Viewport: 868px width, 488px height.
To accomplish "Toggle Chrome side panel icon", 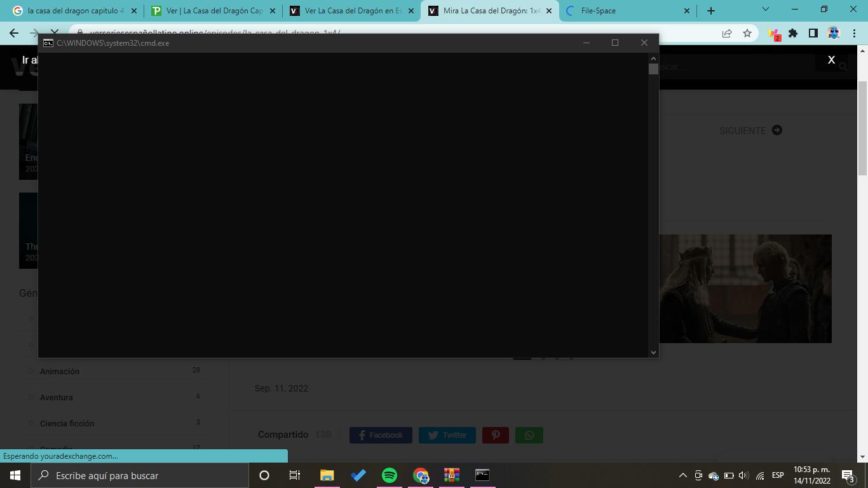I will coord(813,33).
